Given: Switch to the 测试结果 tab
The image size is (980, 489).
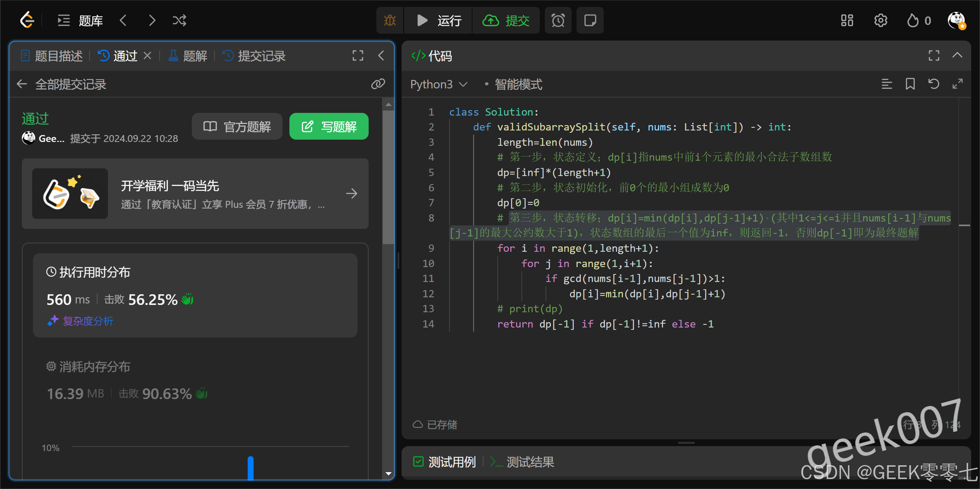Looking at the screenshot, I should tap(530, 462).
